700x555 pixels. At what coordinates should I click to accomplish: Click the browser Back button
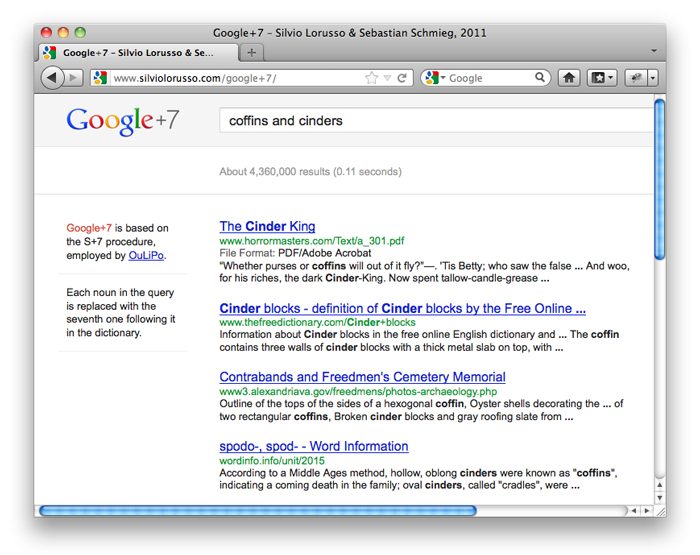click(x=52, y=78)
